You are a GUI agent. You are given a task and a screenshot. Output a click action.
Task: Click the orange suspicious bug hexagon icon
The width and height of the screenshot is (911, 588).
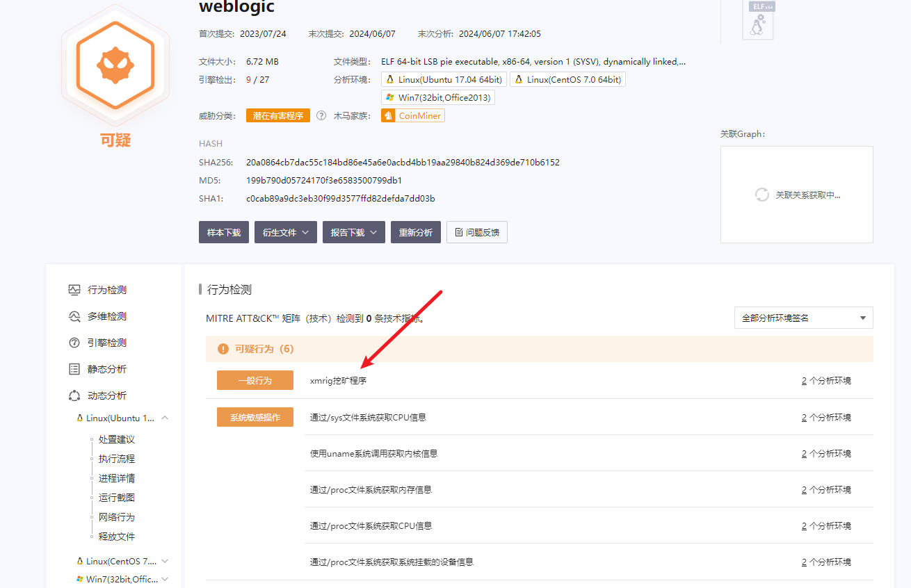(x=115, y=65)
